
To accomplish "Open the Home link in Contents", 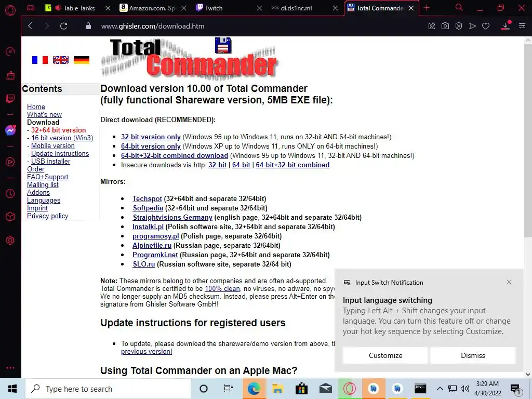I will 36,107.
